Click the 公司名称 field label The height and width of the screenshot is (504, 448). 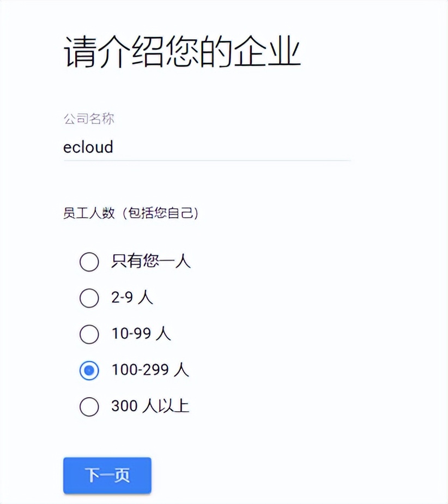tap(88, 118)
